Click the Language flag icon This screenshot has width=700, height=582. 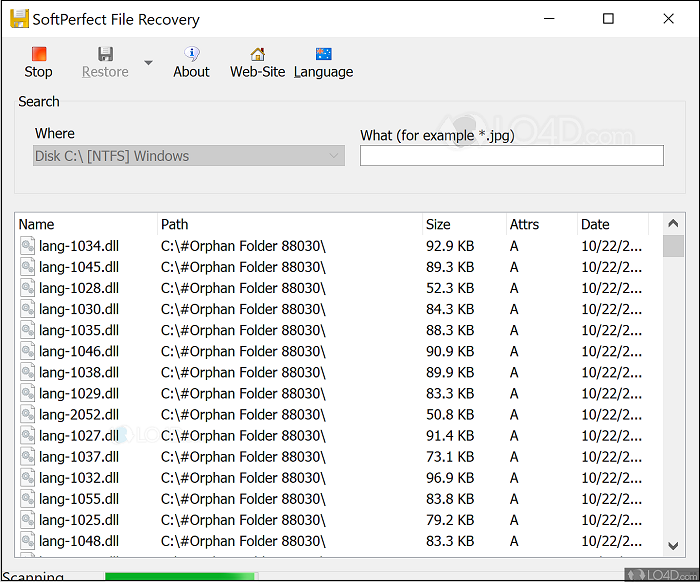pyautogui.click(x=323, y=54)
